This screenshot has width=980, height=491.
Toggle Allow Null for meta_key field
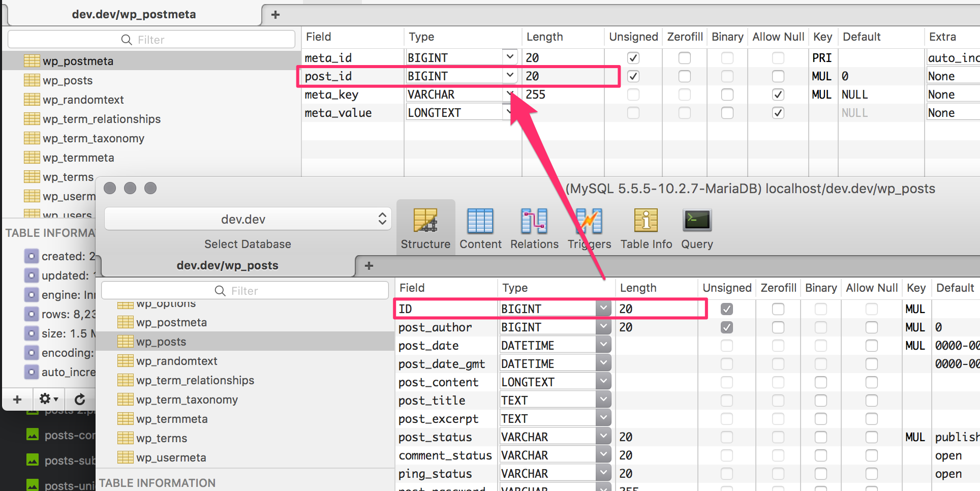click(778, 95)
